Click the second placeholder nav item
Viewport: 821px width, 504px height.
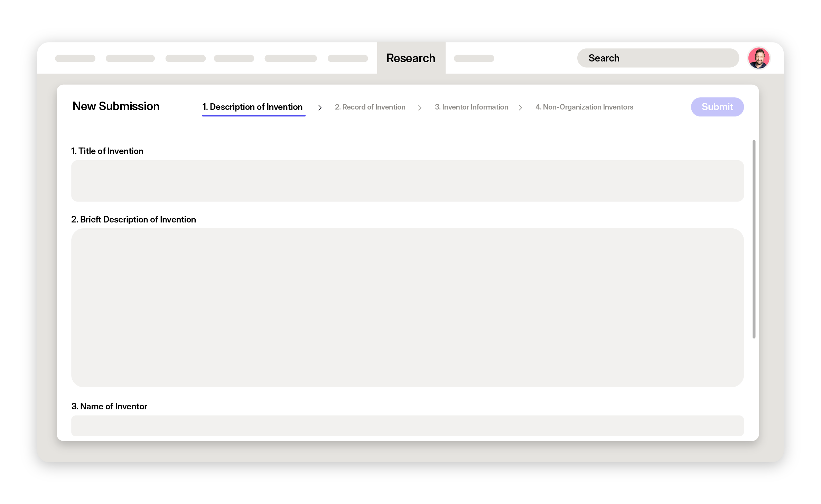point(130,58)
